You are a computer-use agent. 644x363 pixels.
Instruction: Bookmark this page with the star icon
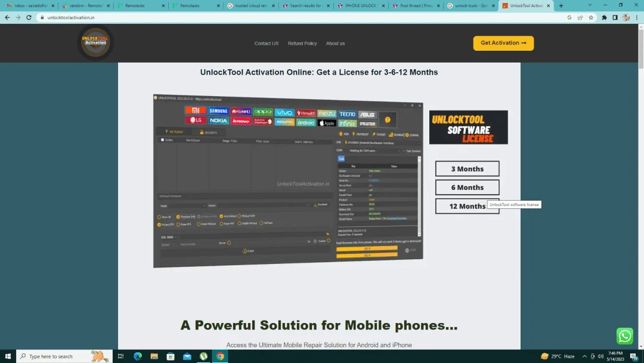click(591, 18)
